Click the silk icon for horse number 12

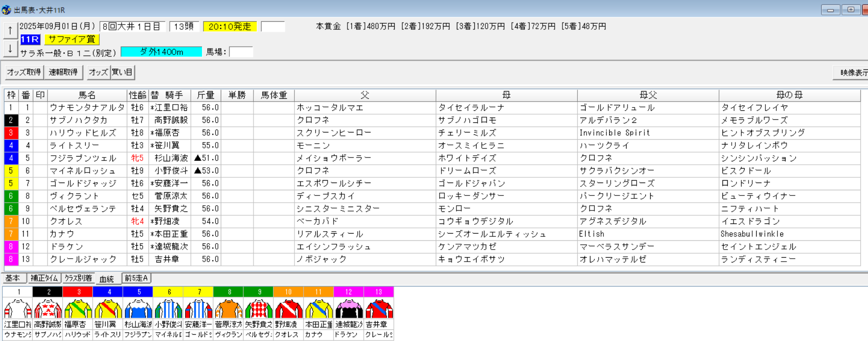[x=349, y=308]
